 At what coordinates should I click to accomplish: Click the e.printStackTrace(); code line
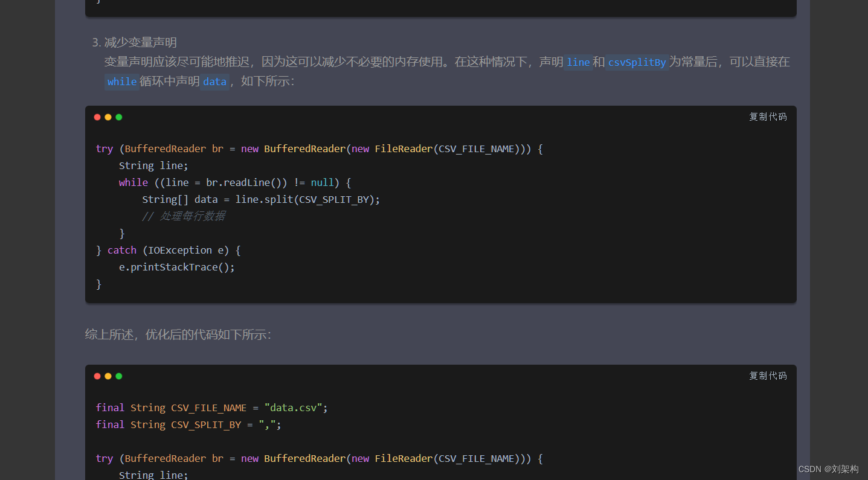(176, 267)
